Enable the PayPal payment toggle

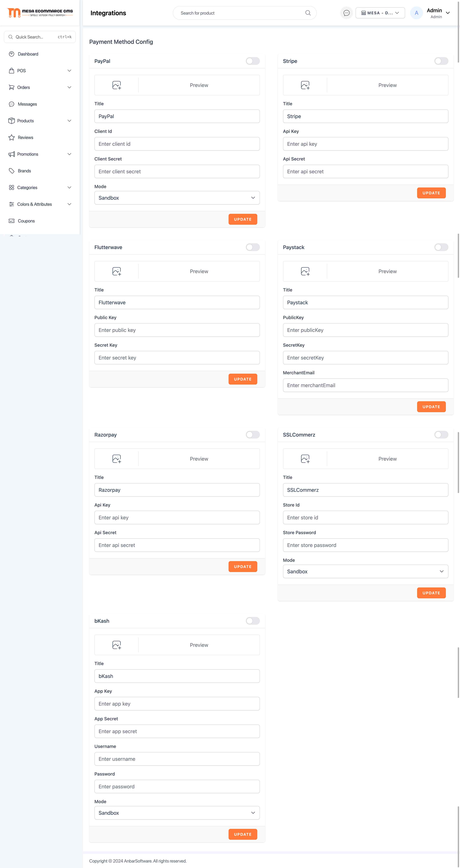(253, 61)
